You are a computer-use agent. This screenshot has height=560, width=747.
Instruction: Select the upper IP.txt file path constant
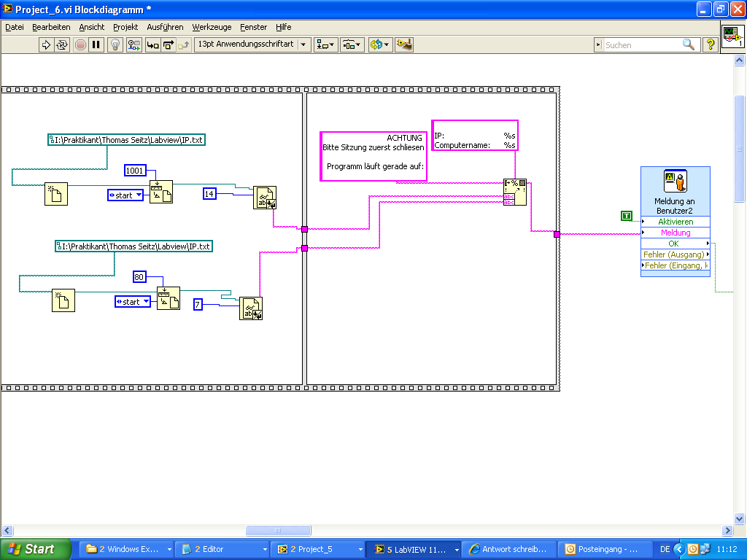coord(126,140)
